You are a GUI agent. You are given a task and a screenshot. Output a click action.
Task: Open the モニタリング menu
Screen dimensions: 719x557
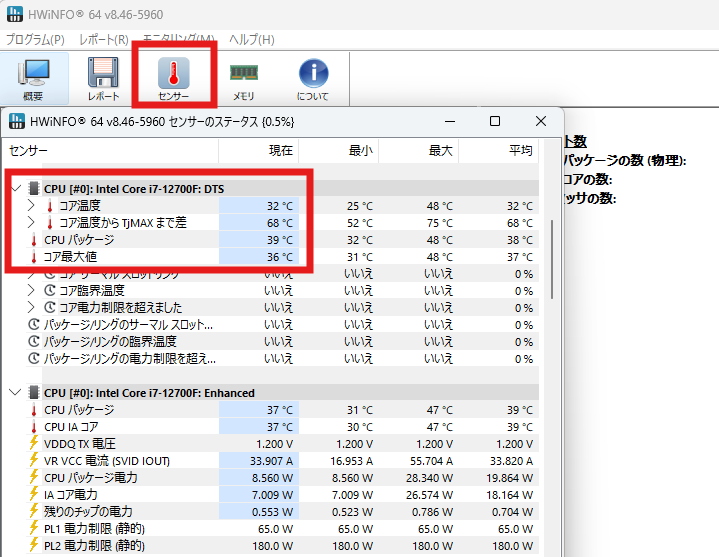coord(179,38)
